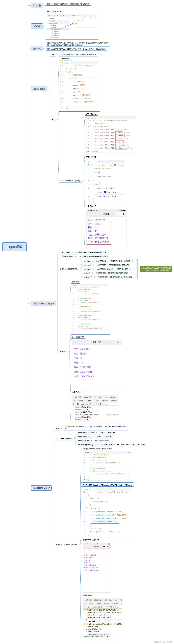The height and width of the screenshot is (644, 174).
Task: Click the Docker whale icon in the top editor sidebar
Action: click(64, 15)
